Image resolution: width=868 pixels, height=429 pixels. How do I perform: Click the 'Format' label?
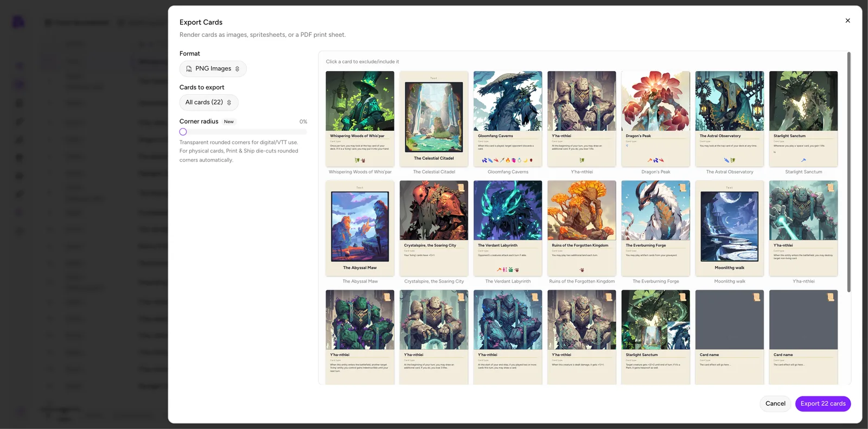coord(190,54)
